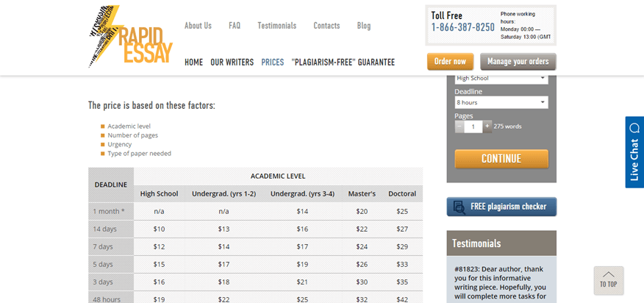Click the $25 Doctoral 1 month price
The image size is (644, 303).
(x=403, y=211)
